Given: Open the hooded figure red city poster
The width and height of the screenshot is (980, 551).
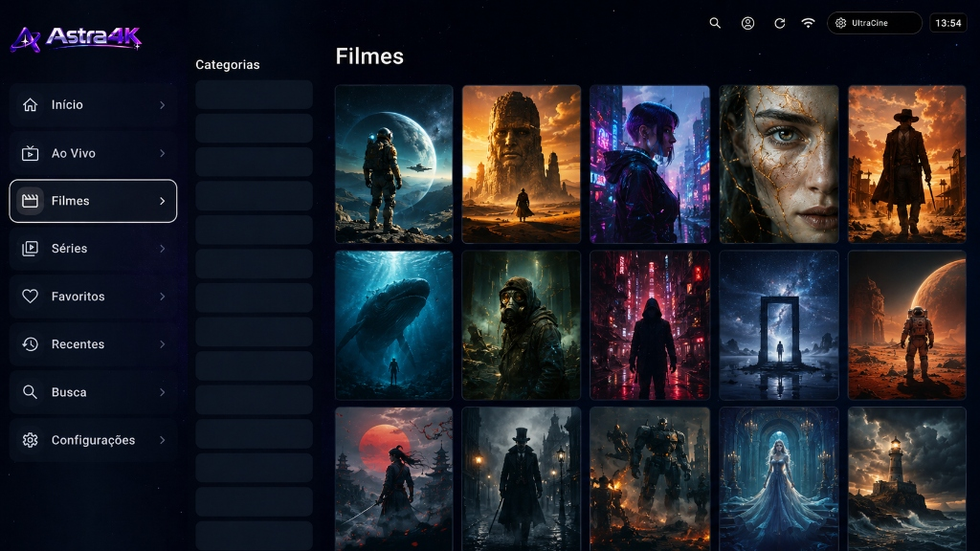Looking at the screenshot, I should (x=650, y=325).
